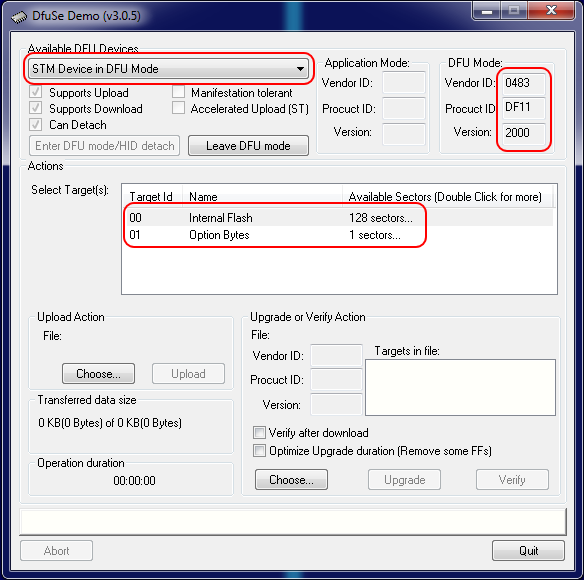This screenshot has height=580, width=584.
Task: Click the Target Id column header
Action: point(151,196)
